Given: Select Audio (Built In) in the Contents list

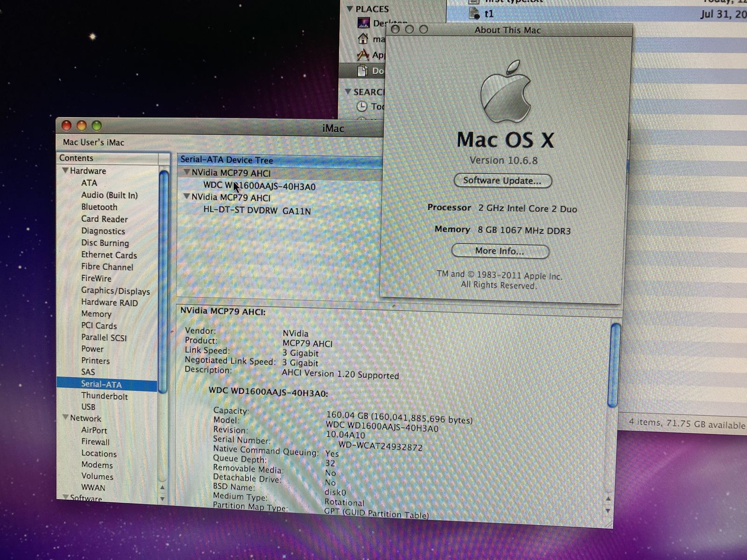Looking at the screenshot, I should point(109,195).
